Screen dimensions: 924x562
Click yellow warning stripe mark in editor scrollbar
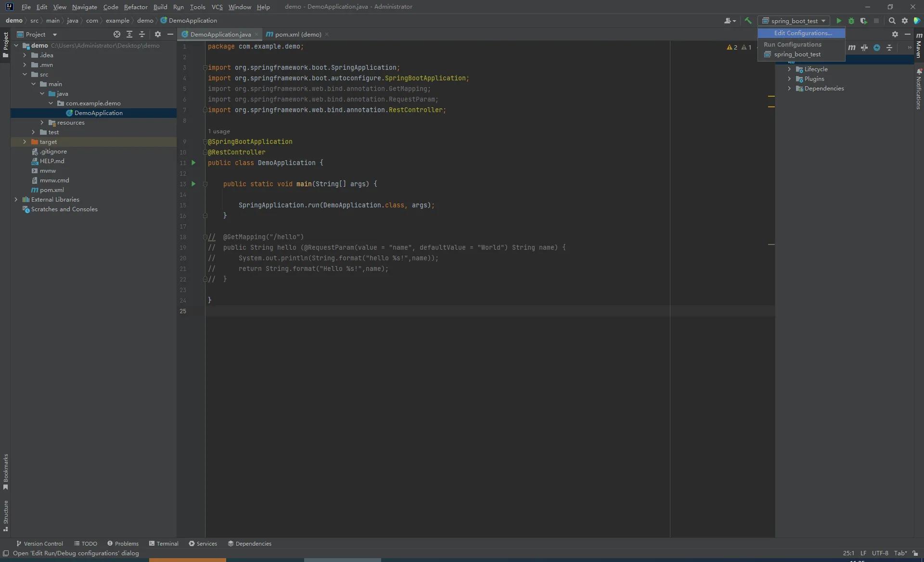click(771, 96)
